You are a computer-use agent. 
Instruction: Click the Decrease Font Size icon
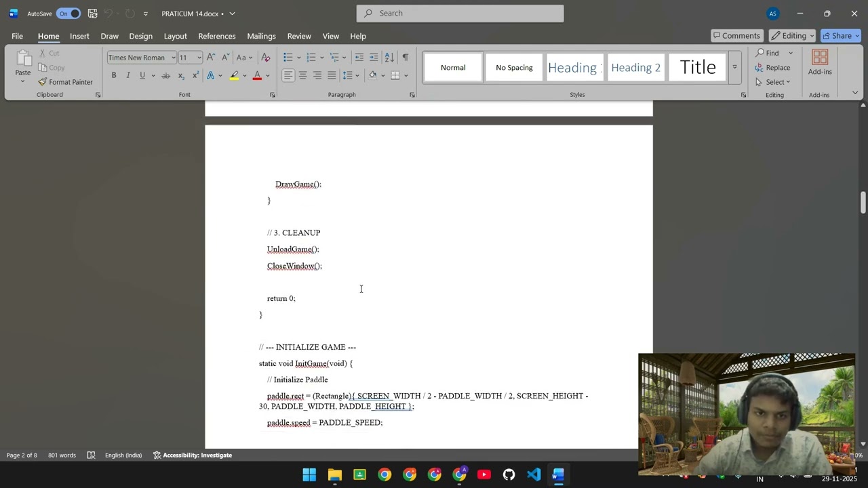[x=226, y=57]
